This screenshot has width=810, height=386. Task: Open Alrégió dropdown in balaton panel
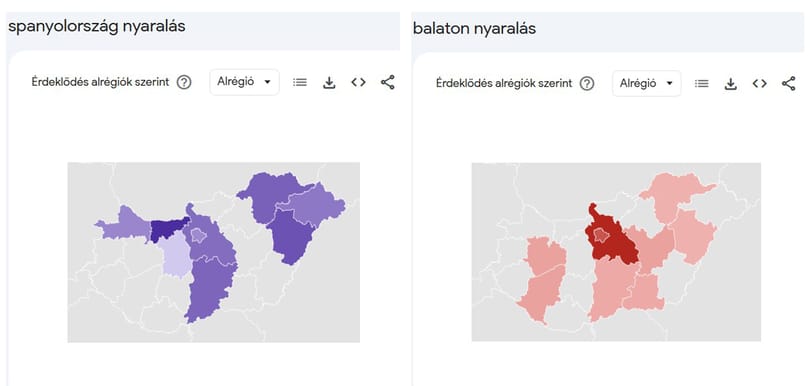click(x=647, y=83)
